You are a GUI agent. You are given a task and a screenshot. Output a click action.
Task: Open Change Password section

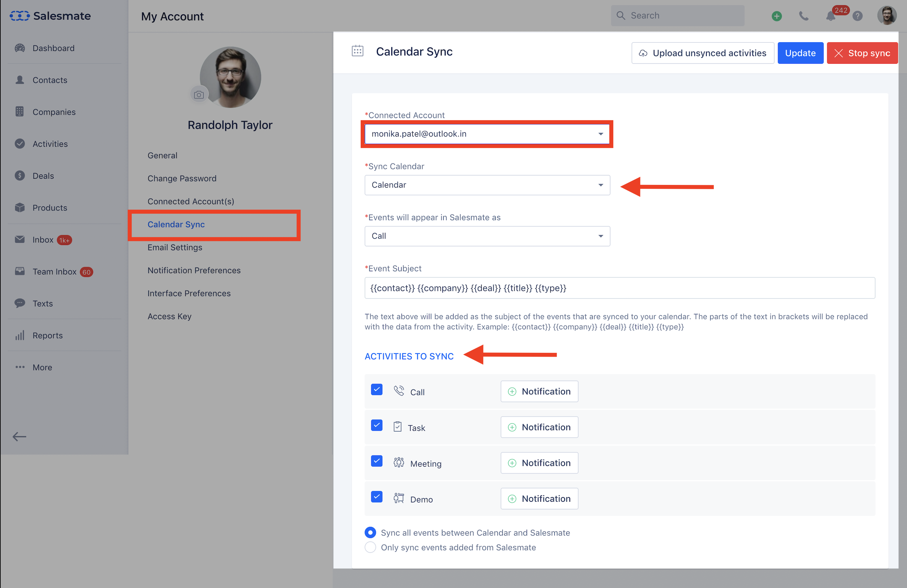[x=182, y=178]
